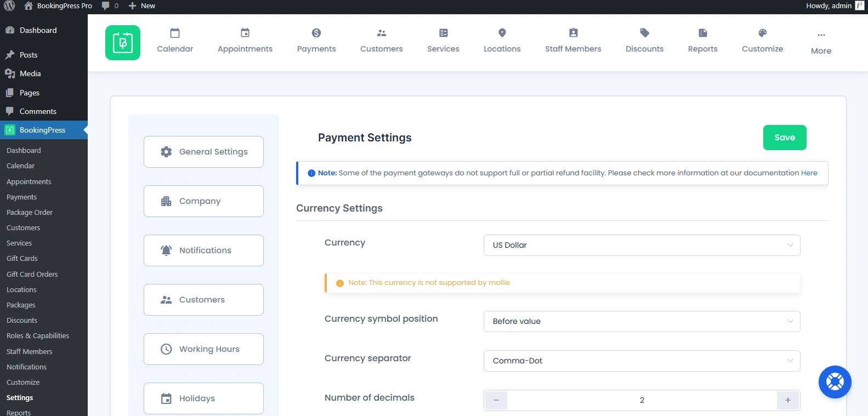The height and width of the screenshot is (416, 868).
Task: Open the help lifebuoy floating icon
Action: (835, 382)
